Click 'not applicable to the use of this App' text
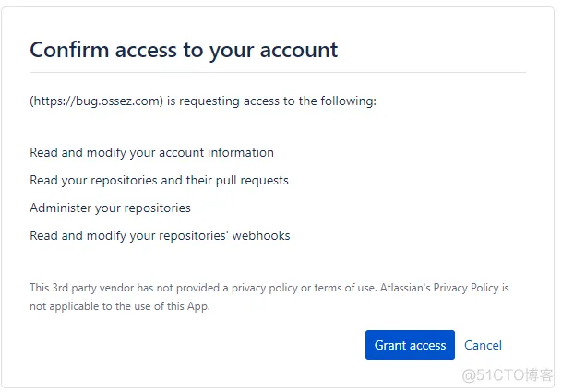The height and width of the screenshot is (392, 562). tap(120, 306)
